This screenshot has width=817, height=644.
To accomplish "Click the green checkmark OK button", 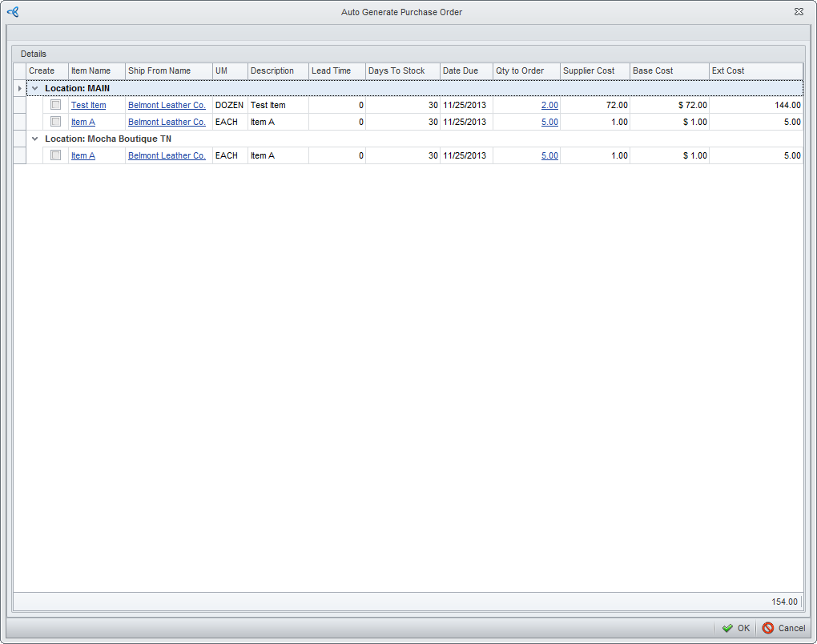I will (736, 628).
